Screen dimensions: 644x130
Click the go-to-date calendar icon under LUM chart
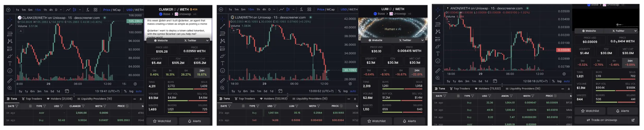280,91
